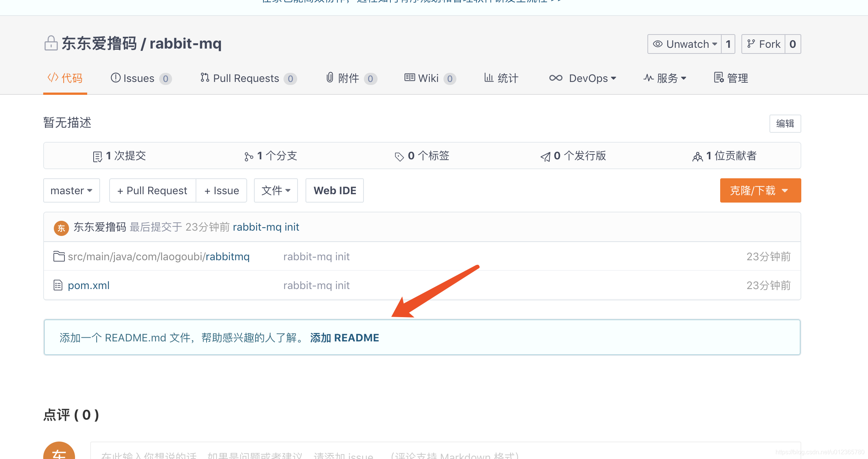Open the 管理 management tab
Screen dimensions: 868x459
coord(731,78)
